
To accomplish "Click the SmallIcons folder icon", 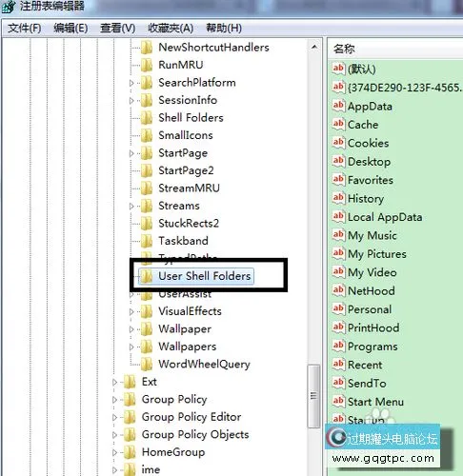I will coord(147,135).
